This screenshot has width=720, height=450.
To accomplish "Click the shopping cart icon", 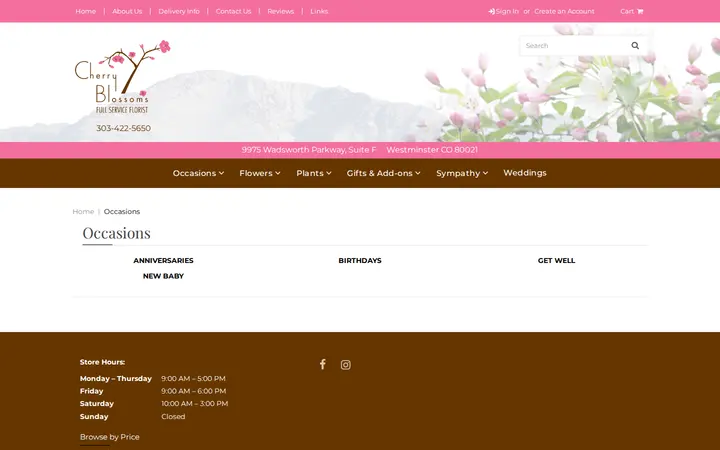I will [640, 11].
